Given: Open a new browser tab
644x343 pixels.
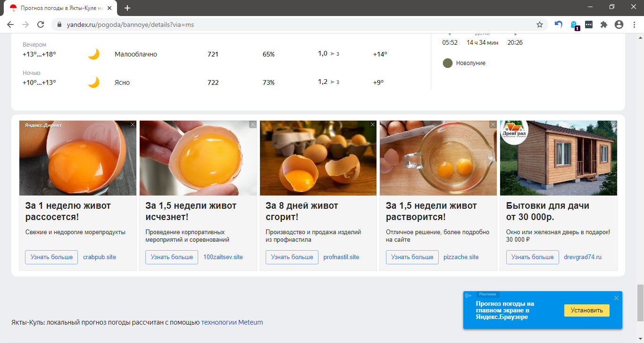Looking at the screenshot, I should [127, 8].
